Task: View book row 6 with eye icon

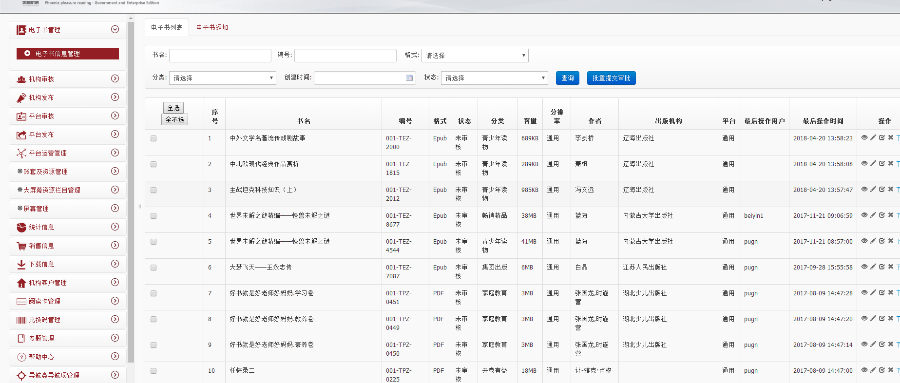Action: point(864,267)
